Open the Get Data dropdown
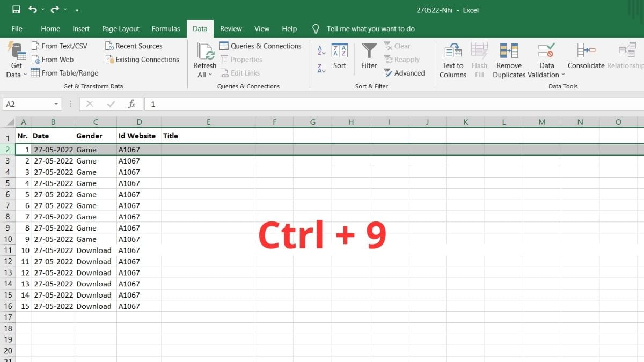This screenshot has height=362, width=644. tap(16, 60)
